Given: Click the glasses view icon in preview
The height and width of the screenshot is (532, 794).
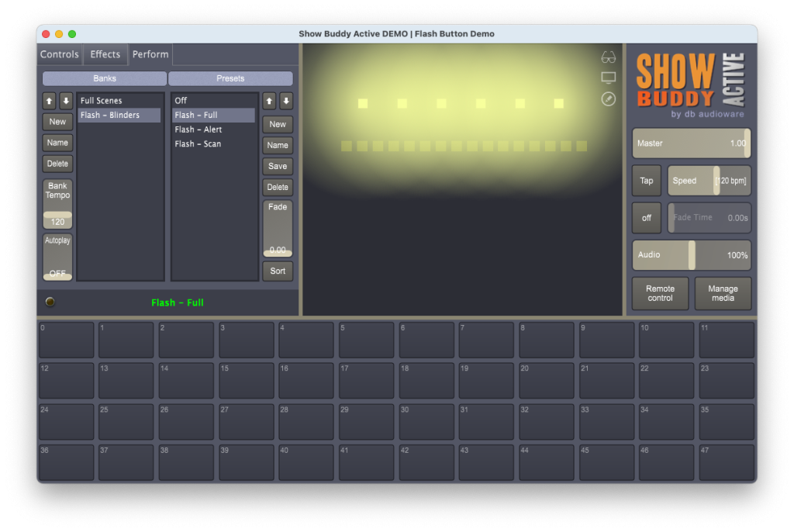Looking at the screenshot, I should [608, 58].
